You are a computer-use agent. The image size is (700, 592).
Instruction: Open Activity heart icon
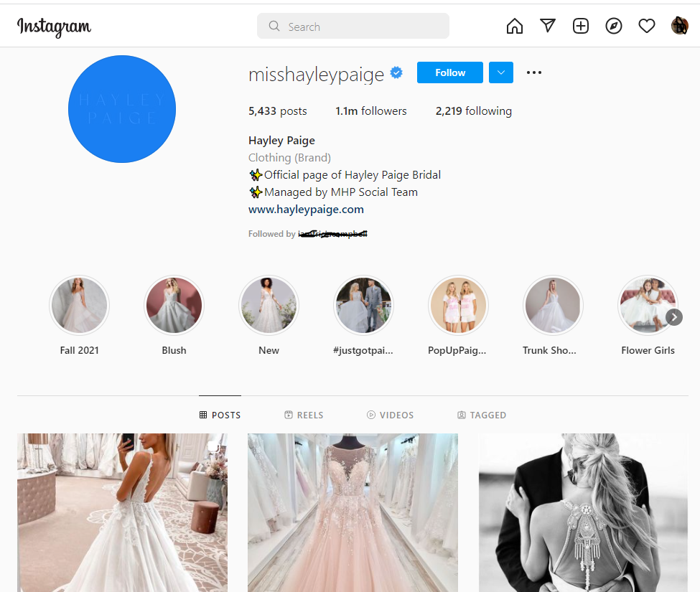[x=646, y=26]
